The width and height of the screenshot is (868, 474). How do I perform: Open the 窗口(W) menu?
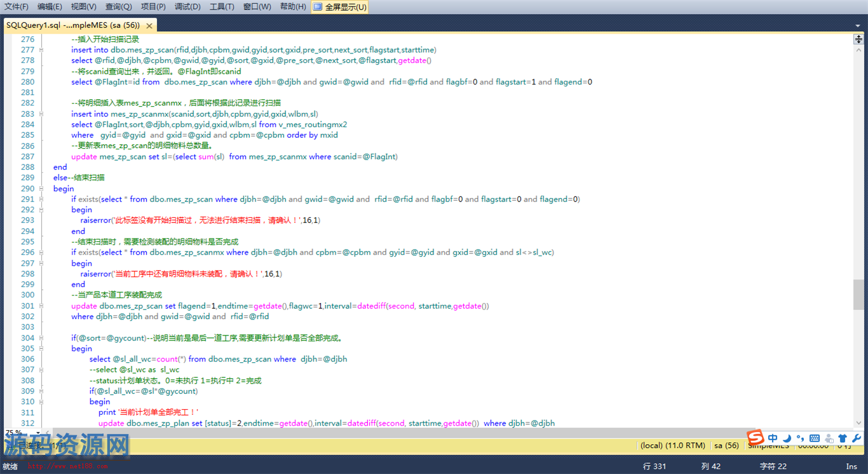(257, 7)
